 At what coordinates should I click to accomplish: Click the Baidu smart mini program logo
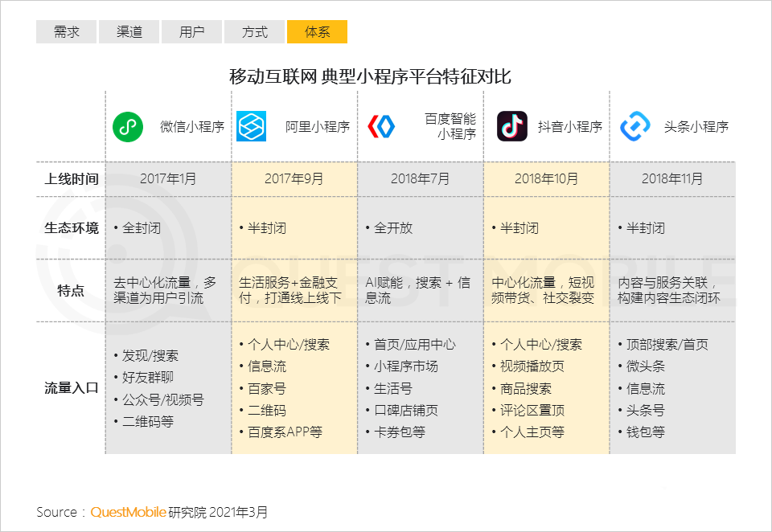381,126
